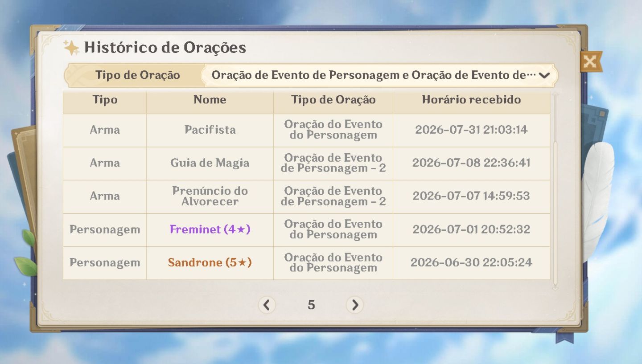The width and height of the screenshot is (642, 364).
Task: Expand the Tipo de Oração dropdown chevron
Action: pyautogui.click(x=544, y=75)
